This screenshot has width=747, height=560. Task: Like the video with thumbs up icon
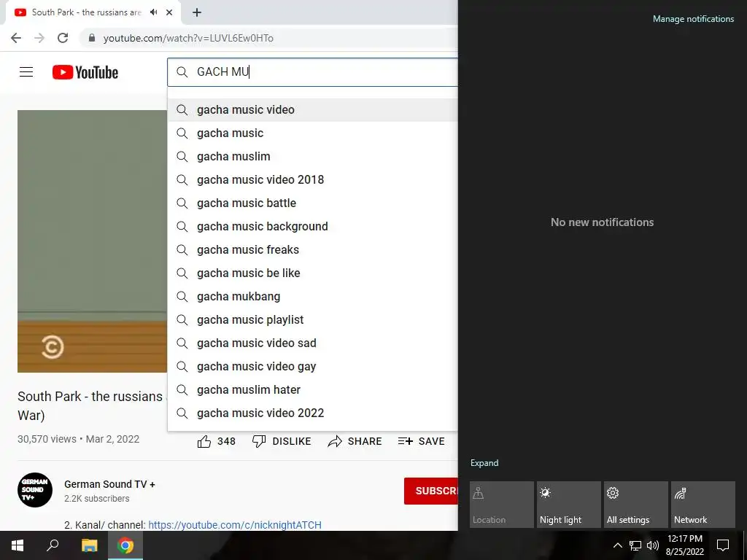tap(204, 441)
